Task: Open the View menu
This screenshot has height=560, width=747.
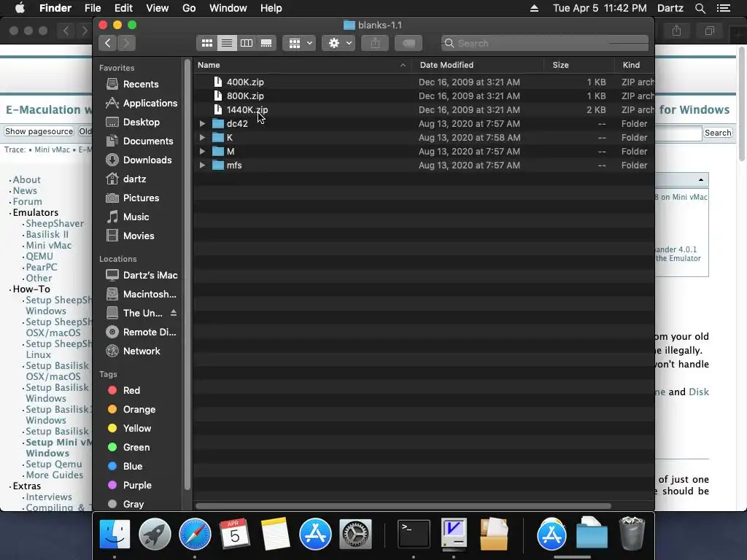Action: tap(158, 8)
